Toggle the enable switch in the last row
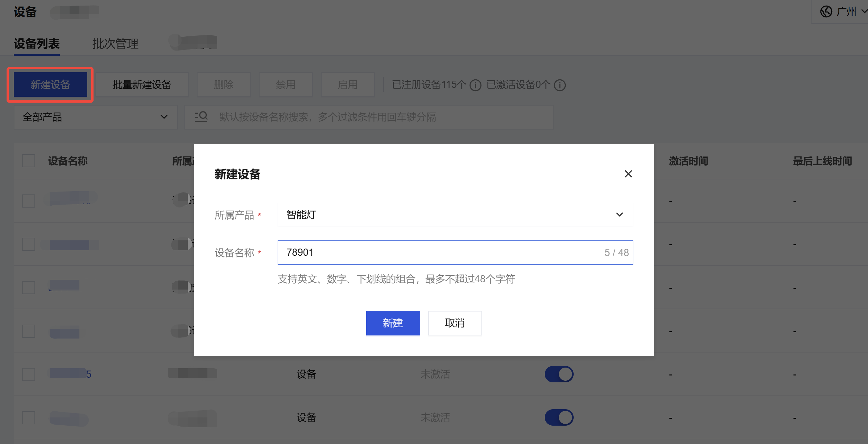Viewport: 868px width, 444px height. pos(559,417)
